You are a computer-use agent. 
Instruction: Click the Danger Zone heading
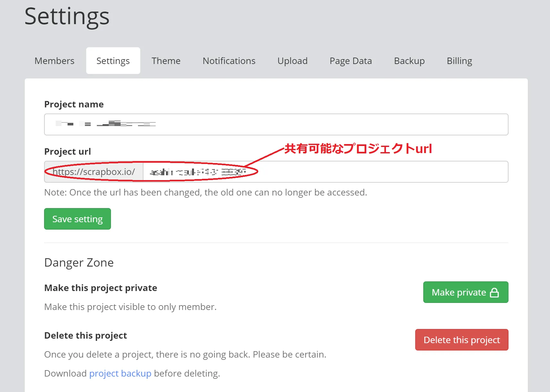tap(79, 262)
